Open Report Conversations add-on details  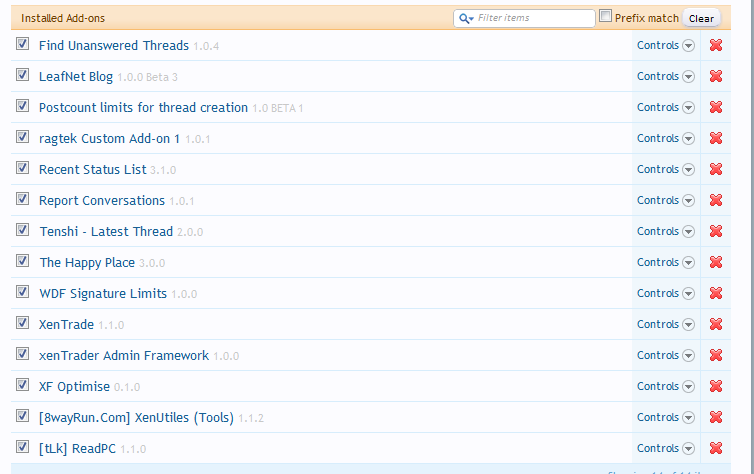[x=101, y=201]
